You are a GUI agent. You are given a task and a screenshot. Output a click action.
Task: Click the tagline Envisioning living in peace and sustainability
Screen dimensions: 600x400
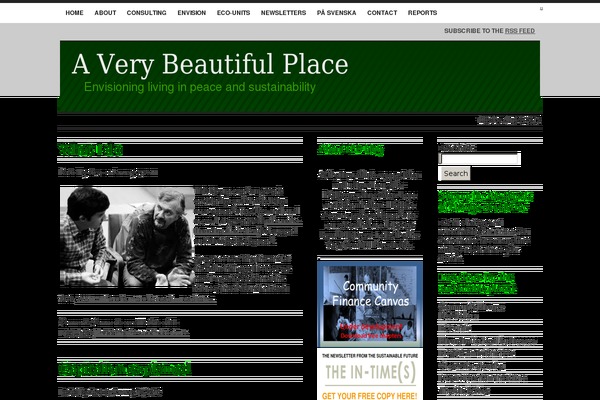(200, 87)
